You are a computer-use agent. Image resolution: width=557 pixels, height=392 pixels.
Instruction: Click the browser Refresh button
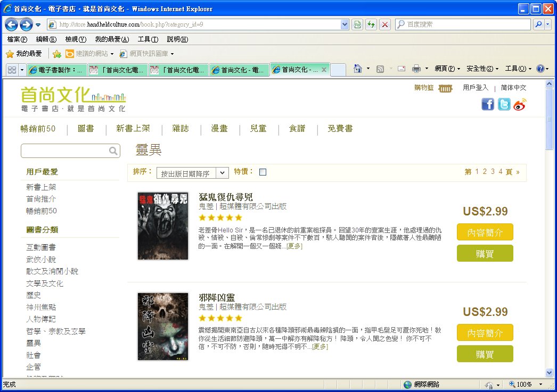[x=371, y=24]
